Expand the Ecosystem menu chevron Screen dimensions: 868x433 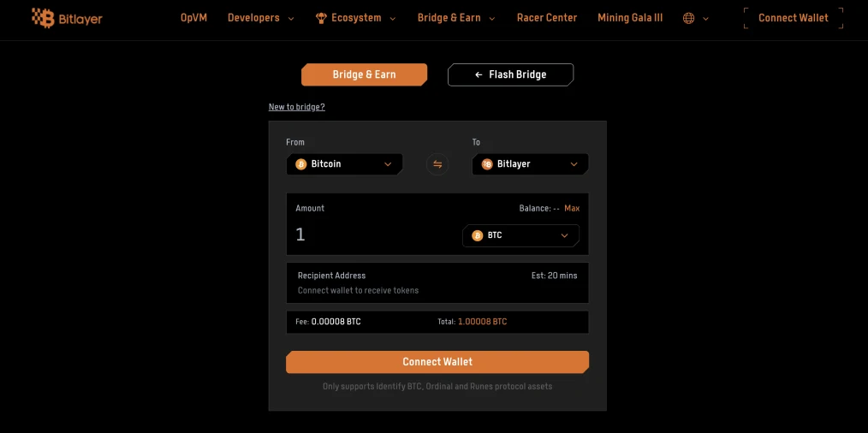tap(392, 18)
